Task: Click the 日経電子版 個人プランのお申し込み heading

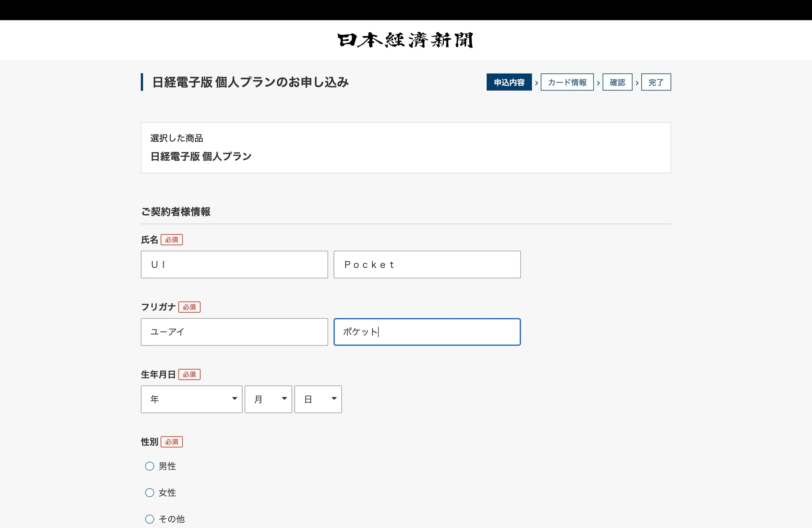Action: pos(251,82)
